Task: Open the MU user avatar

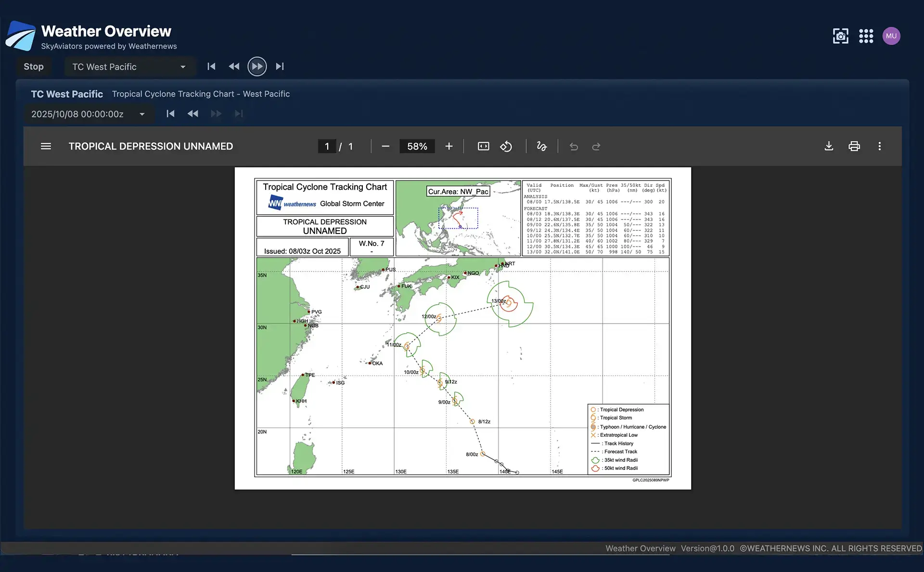Action: [891, 36]
